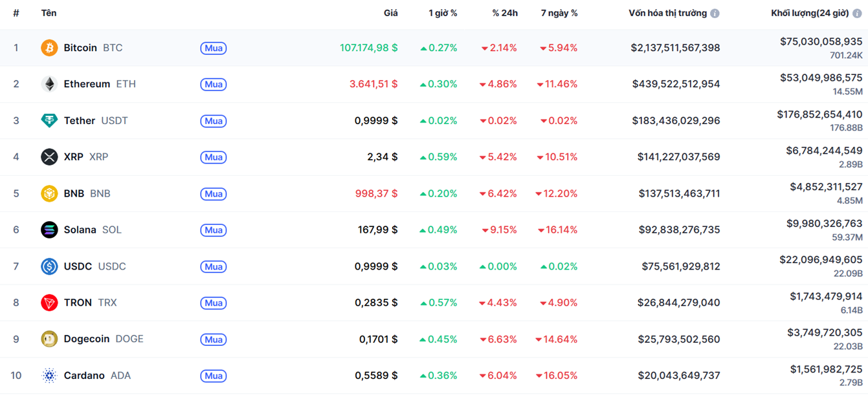Screen dimensions: 868x397
Task: Click BNB 7-day change 12.20%
Action: pyautogui.click(x=556, y=193)
